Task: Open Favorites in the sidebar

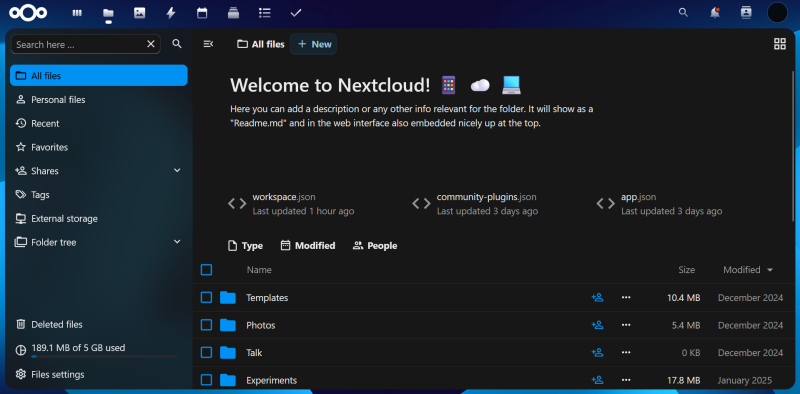Action: click(99, 147)
